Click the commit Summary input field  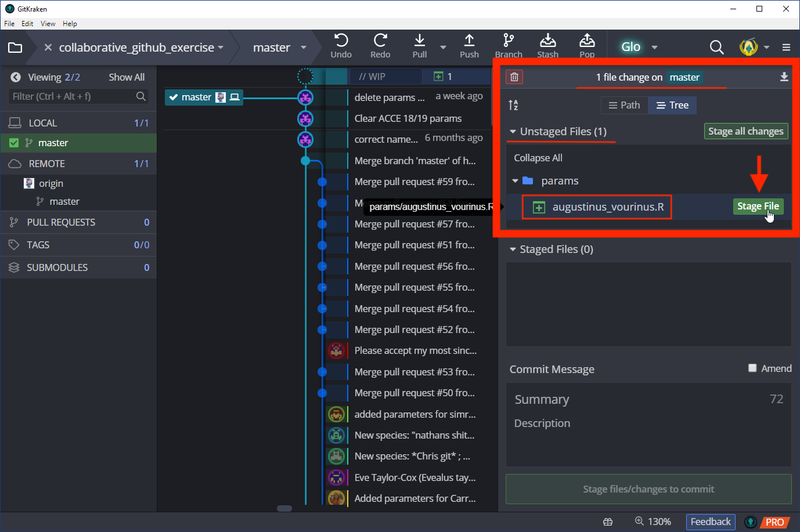648,399
